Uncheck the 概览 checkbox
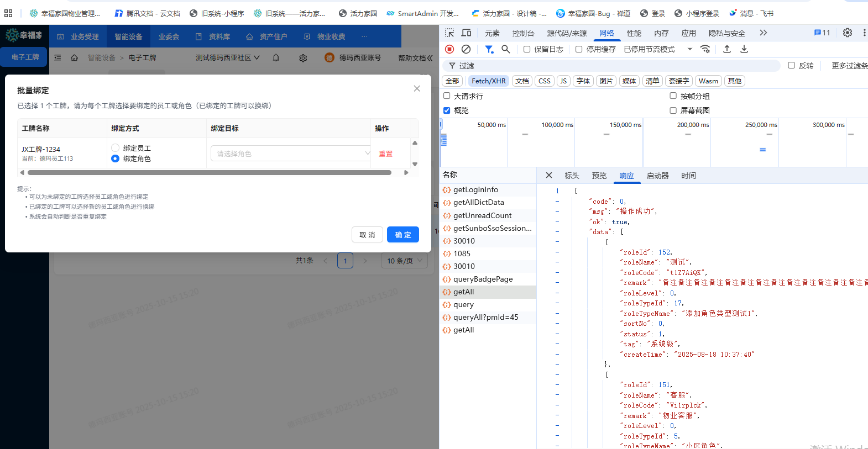The height and width of the screenshot is (449, 868). pos(447,110)
